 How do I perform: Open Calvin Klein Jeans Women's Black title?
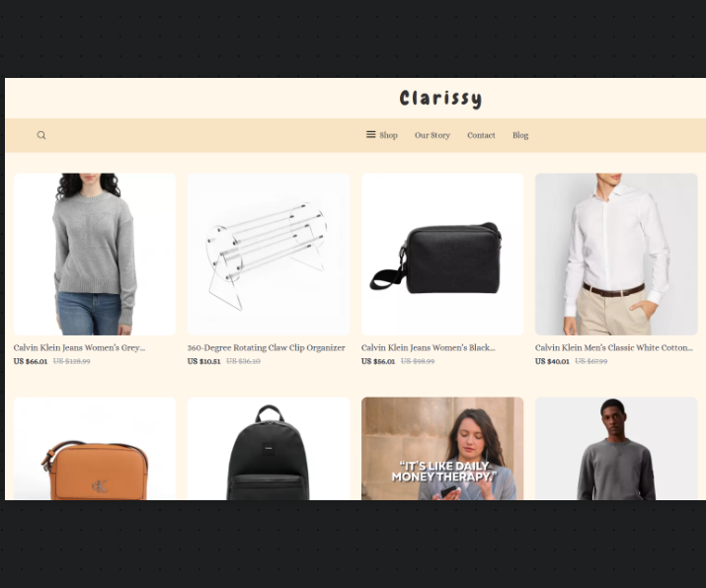pyautogui.click(x=429, y=347)
